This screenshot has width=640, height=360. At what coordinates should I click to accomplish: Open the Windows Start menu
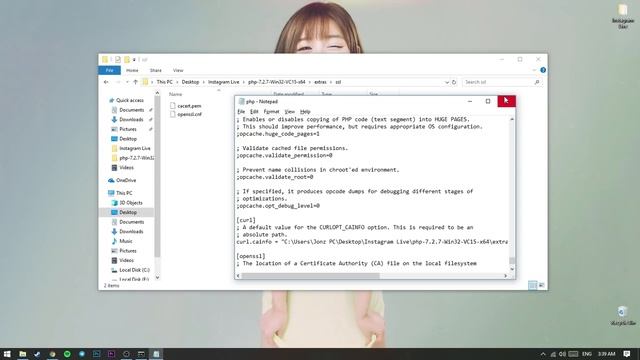click(x=7, y=354)
